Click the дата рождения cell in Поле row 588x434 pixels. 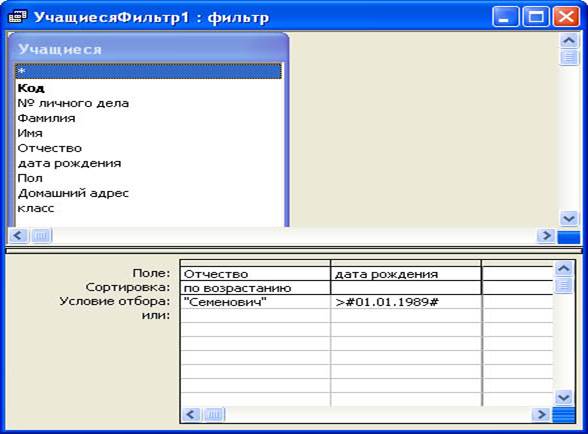tap(406, 274)
